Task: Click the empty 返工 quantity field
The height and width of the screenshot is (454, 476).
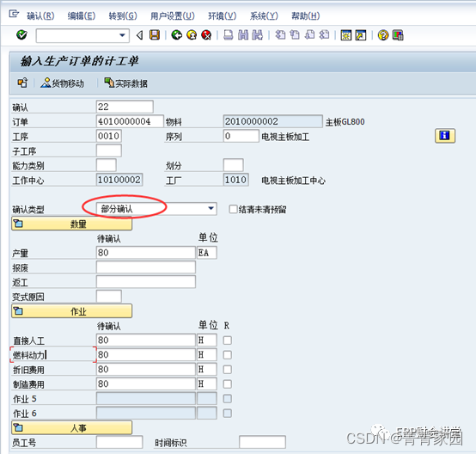Action: click(146, 282)
